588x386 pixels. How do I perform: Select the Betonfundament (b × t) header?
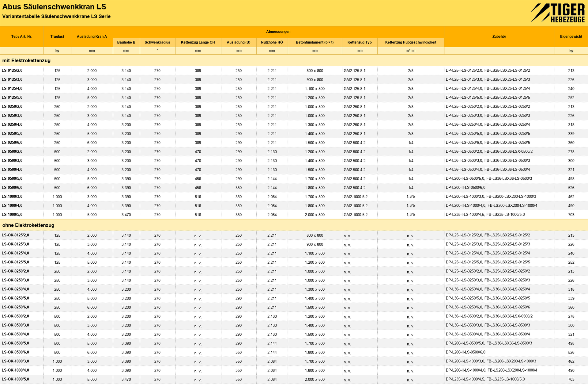click(x=315, y=42)
